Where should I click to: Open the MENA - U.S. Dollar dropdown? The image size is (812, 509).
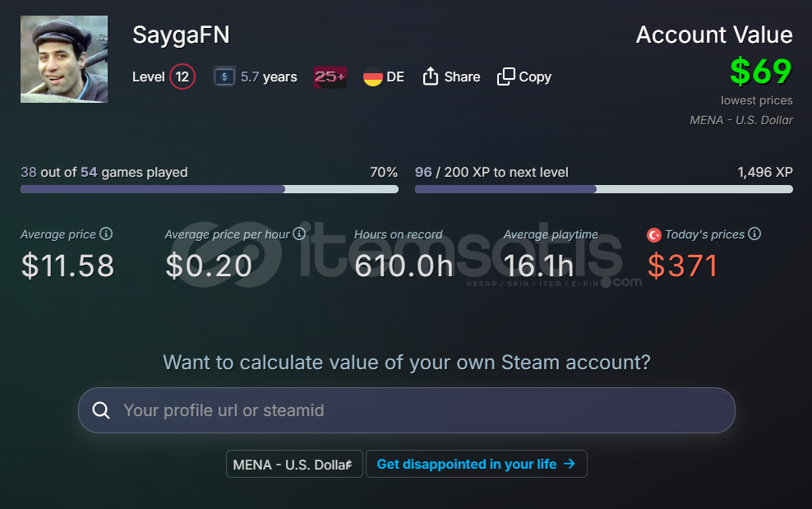(x=294, y=464)
